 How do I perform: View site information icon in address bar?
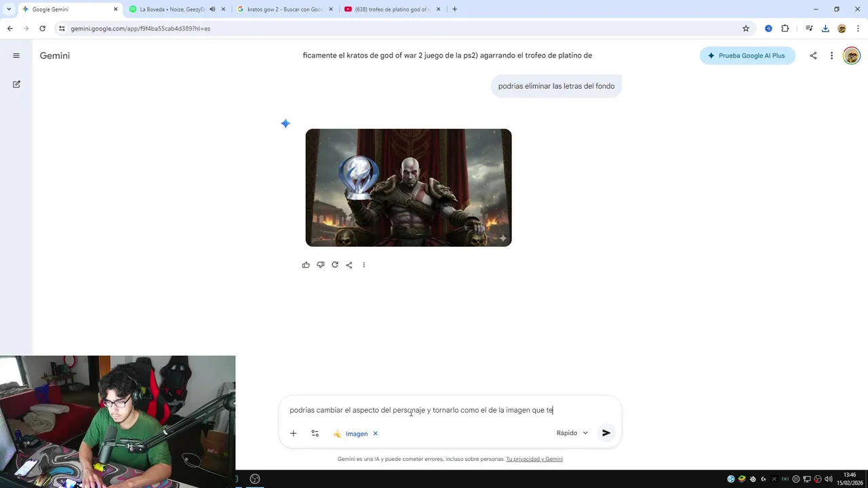(62, 28)
